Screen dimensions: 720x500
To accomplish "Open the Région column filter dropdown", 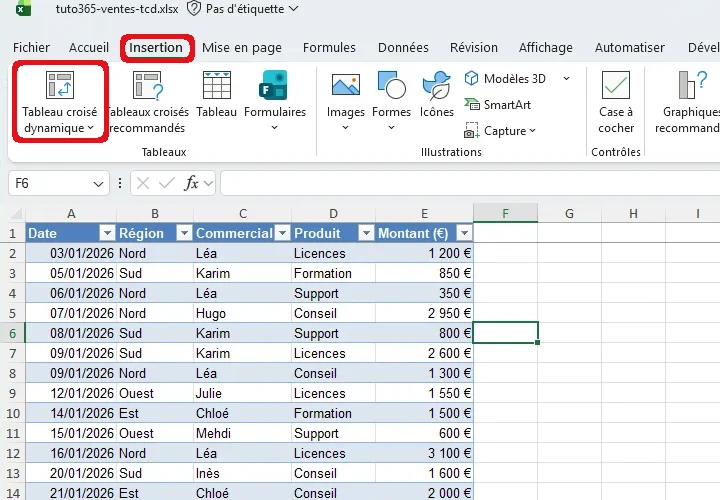I will 184,233.
